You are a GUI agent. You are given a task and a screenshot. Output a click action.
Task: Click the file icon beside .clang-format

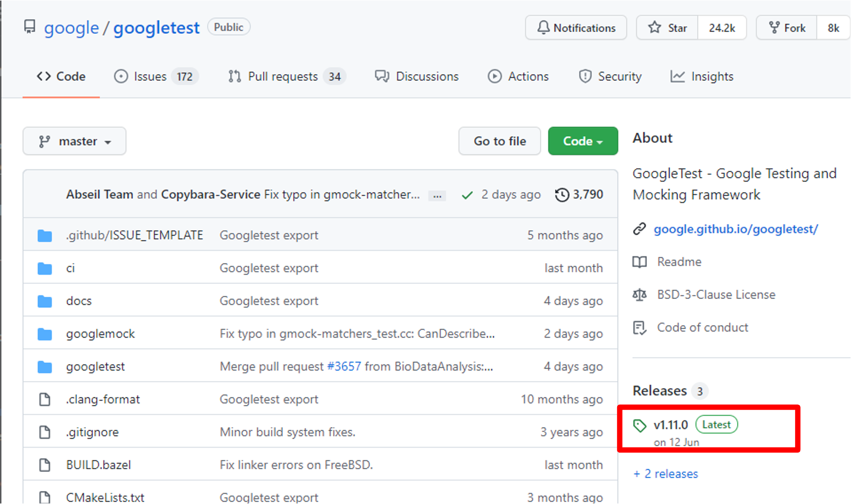45,399
